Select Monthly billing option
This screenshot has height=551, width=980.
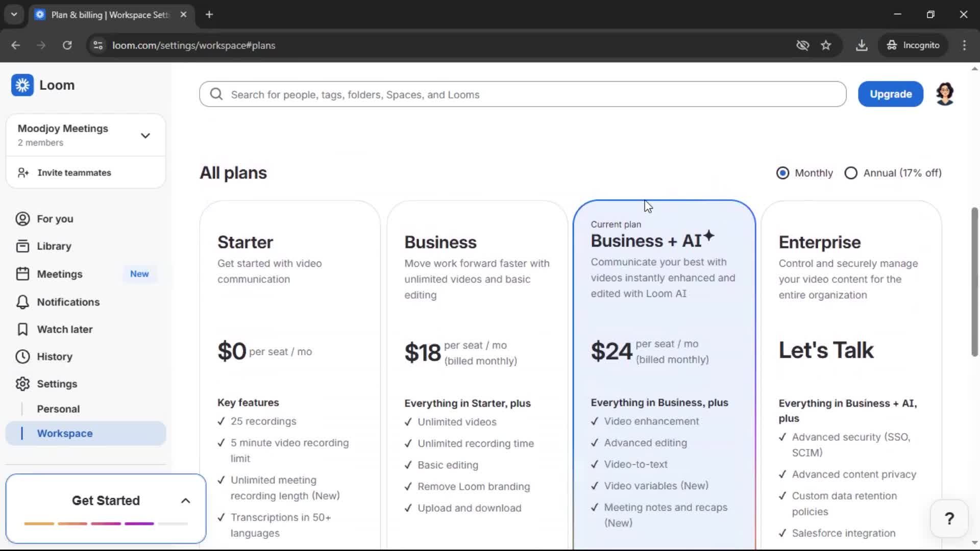tap(782, 173)
